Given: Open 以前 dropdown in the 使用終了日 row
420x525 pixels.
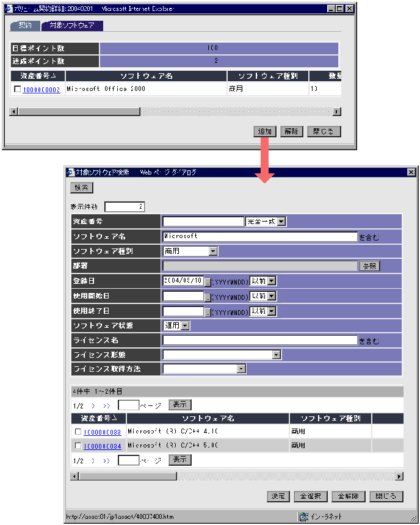Looking at the screenshot, I should [263, 311].
